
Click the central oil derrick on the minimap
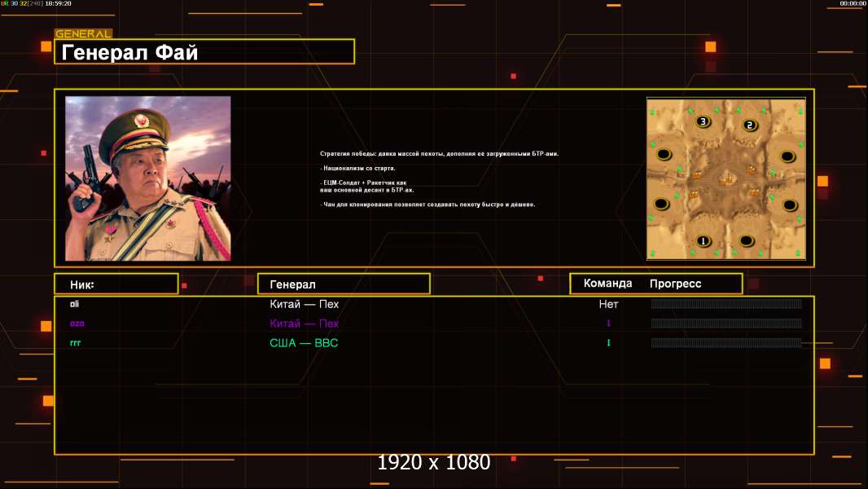click(726, 178)
